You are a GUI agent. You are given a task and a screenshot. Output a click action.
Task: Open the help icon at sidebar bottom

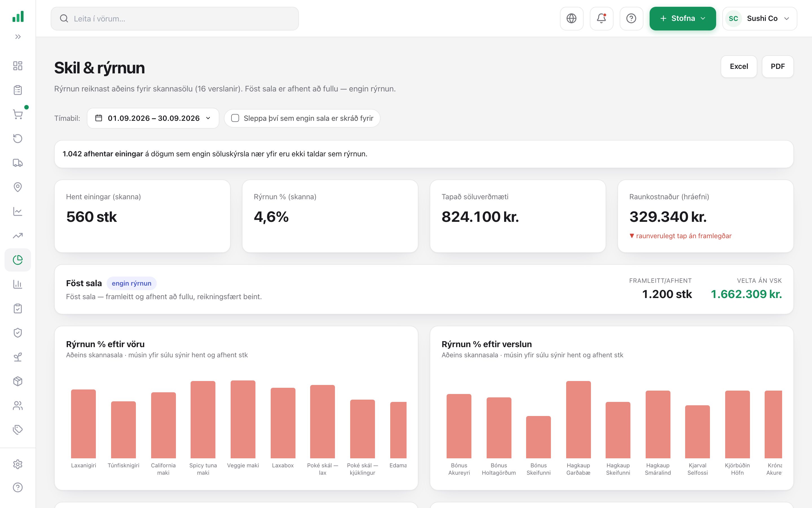pyautogui.click(x=18, y=487)
